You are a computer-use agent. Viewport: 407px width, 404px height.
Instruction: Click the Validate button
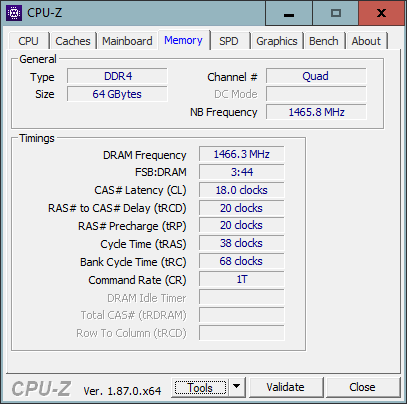pos(286,387)
